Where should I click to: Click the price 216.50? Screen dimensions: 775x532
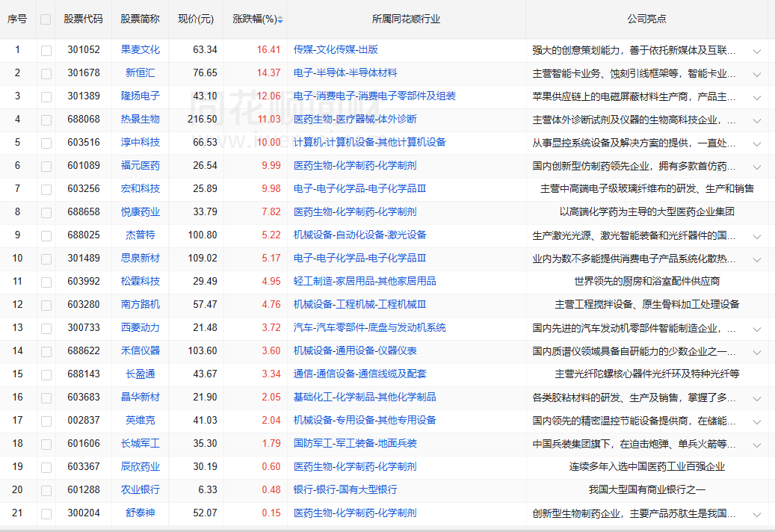click(x=202, y=120)
